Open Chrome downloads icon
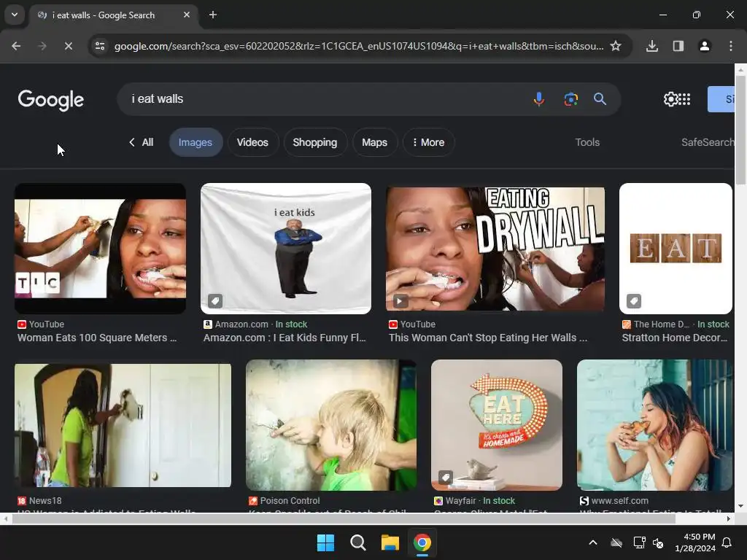 652,46
